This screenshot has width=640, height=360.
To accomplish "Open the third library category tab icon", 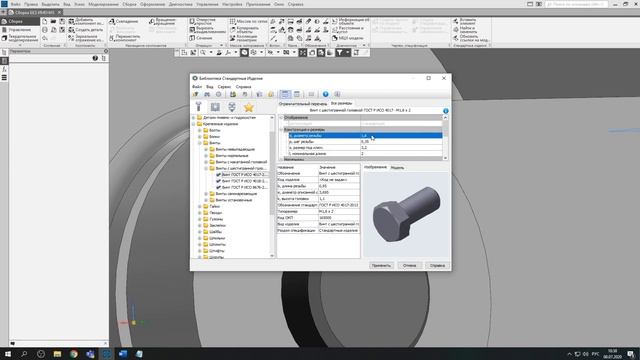I will tap(232, 107).
